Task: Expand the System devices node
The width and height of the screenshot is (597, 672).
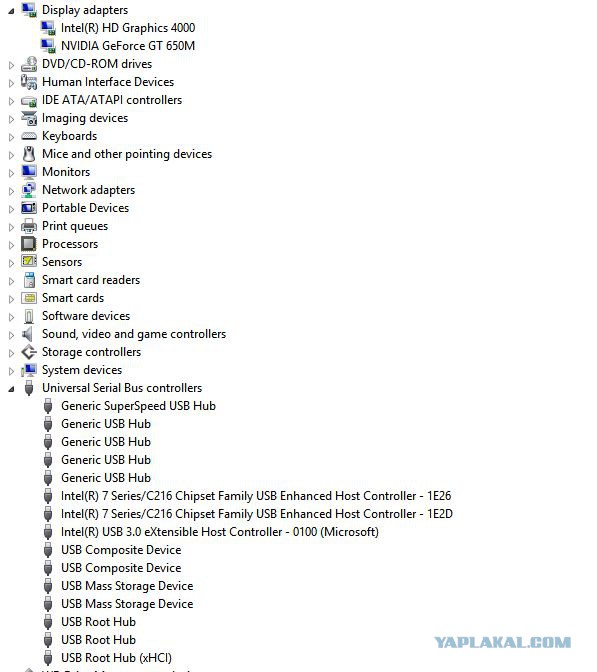Action: pos(12,371)
